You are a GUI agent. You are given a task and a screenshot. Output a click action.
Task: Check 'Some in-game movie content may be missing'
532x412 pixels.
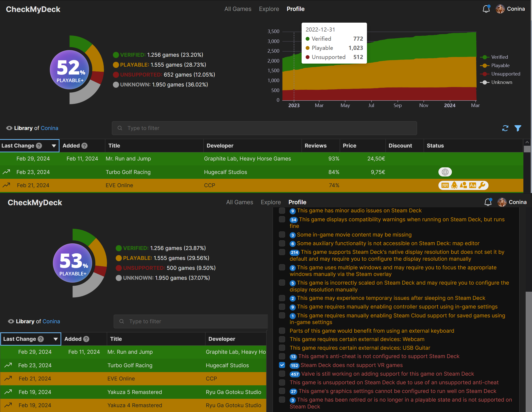pyautogui.click(x=282, y=234)
